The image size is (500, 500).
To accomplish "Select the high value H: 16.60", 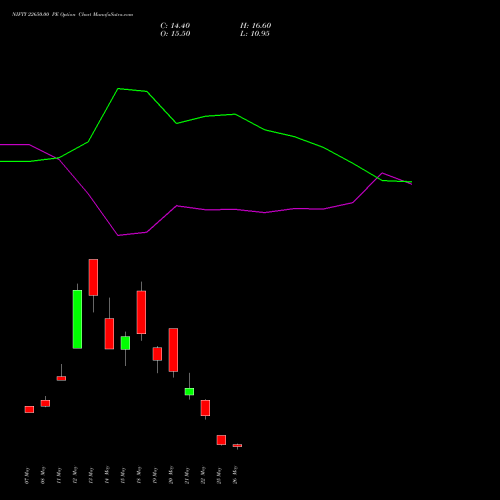I will (256, 26).
